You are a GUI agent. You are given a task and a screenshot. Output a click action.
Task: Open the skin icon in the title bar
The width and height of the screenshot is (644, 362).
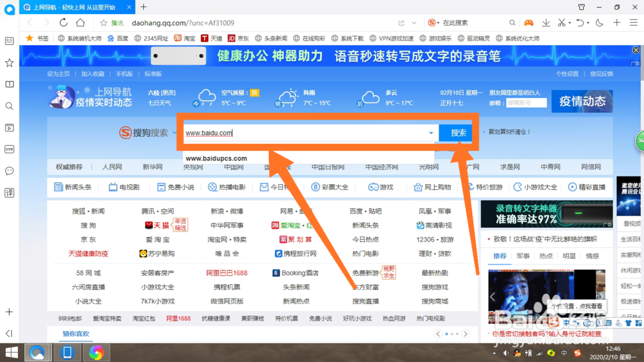582,7
